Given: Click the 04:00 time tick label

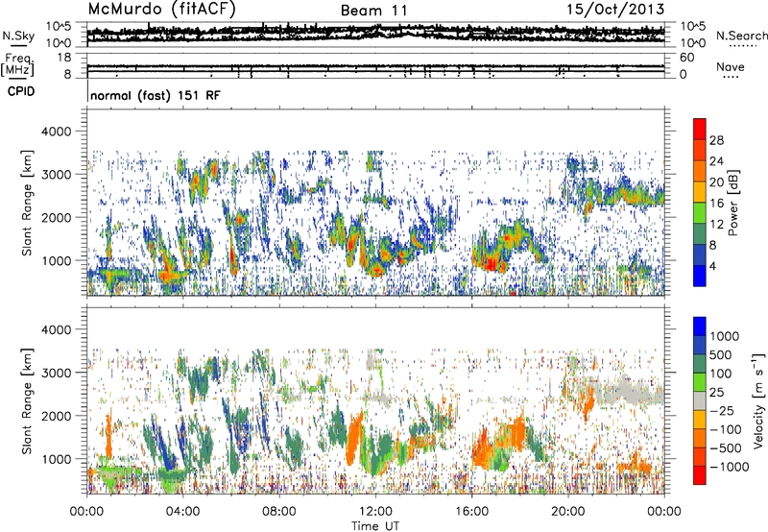Looking at the screenshot, I should [183, 512].
